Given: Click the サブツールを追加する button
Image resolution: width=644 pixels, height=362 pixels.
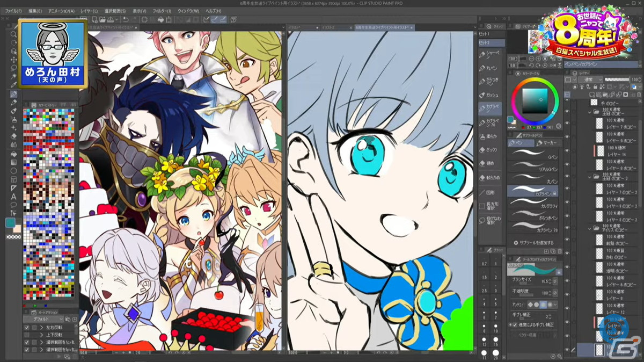Looking at the screenshot, I should [535, 243].
